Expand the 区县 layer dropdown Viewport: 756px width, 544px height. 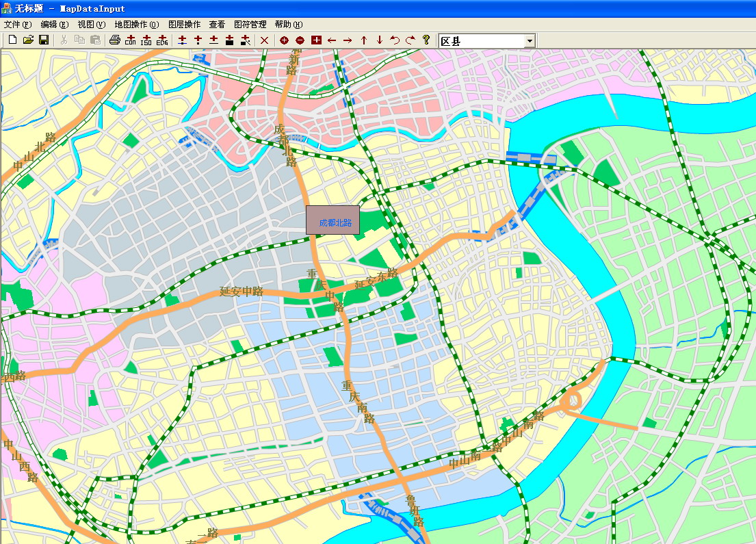coord(530,41)
